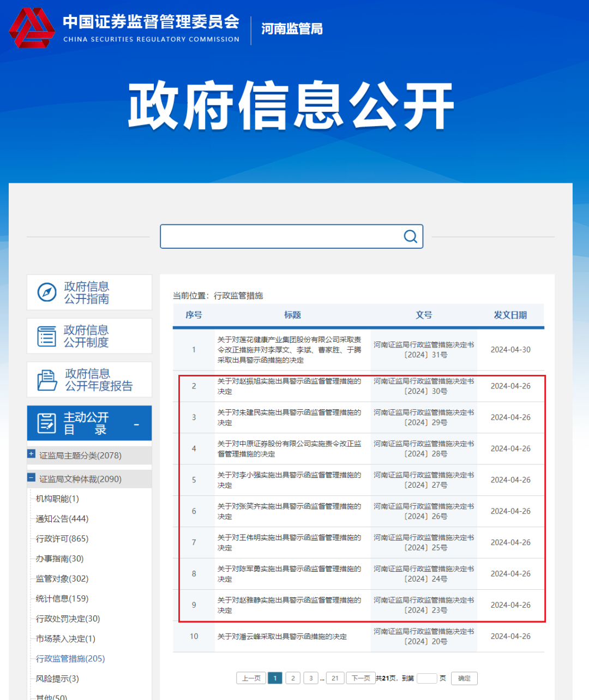Click the 下一页 next page button
This screenshot has width=589, height=700.
(x=360, y=678)
